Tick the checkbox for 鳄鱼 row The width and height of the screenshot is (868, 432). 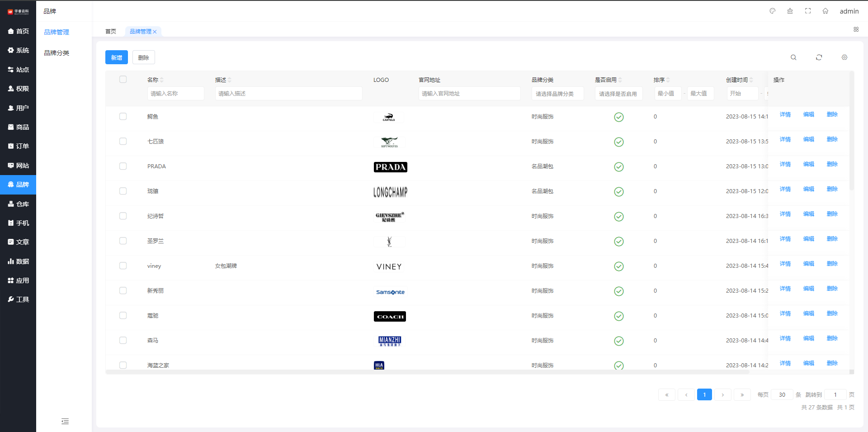pyautogui.click(x=123, y=116)
